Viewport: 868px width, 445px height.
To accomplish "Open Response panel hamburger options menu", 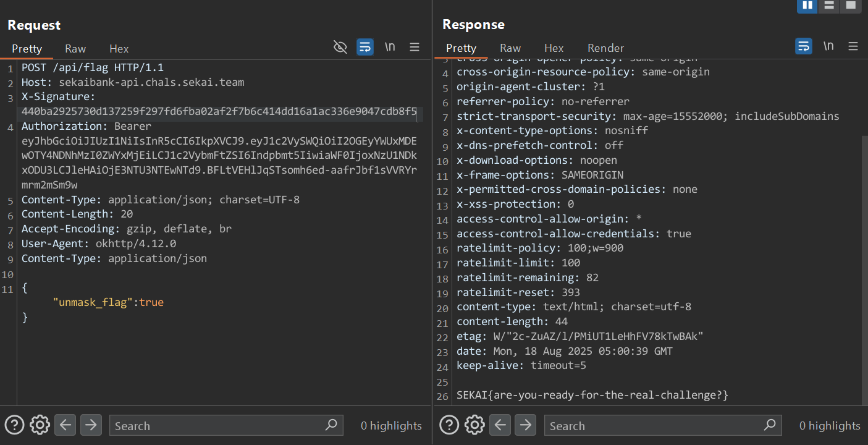I will point(853,46).
